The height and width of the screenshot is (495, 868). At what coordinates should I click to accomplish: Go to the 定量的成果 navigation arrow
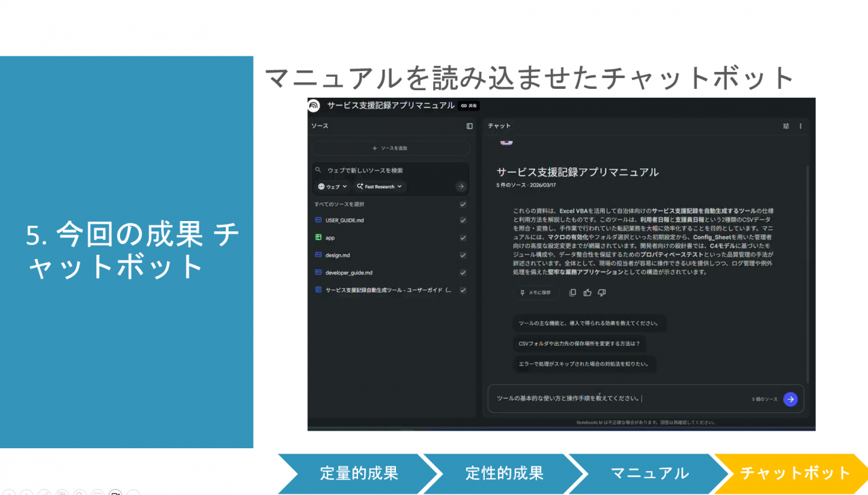359,473
